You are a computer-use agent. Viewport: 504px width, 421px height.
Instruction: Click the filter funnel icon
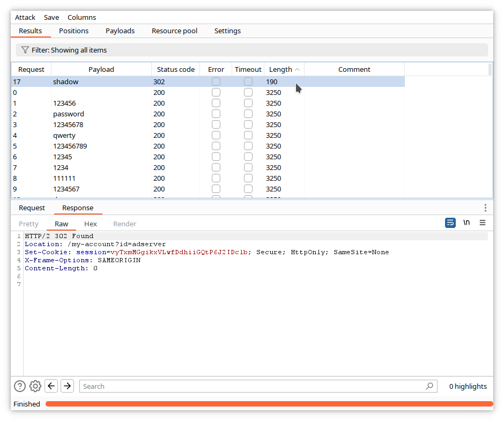click(25, 50)
